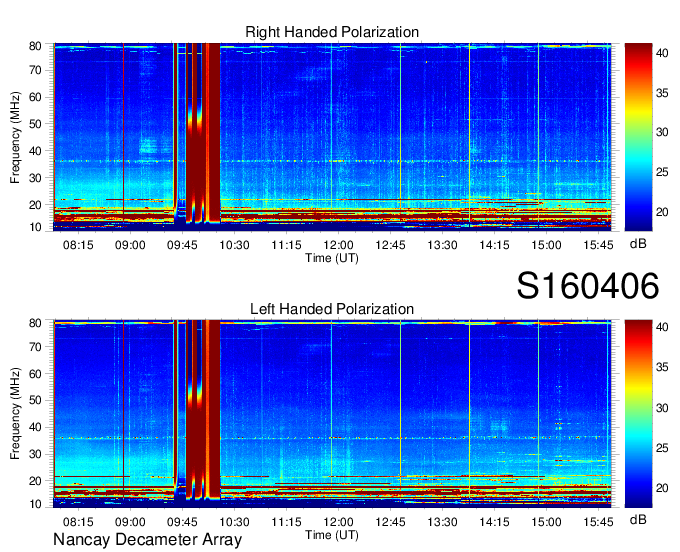This screenshot has height=552, width=680.
Task: Click the "14:15" tick under Right Handed plot
Action: click(494, 245)
